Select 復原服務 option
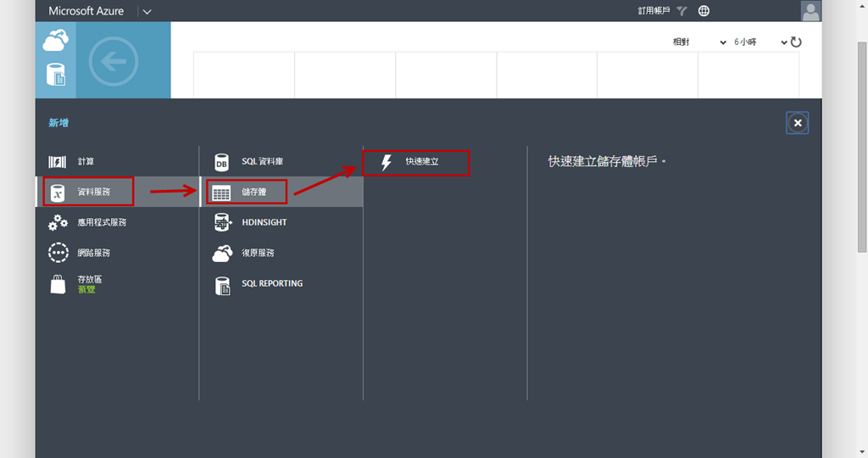The height and width of the screenshot is (458, 868). tap(281, 253)
